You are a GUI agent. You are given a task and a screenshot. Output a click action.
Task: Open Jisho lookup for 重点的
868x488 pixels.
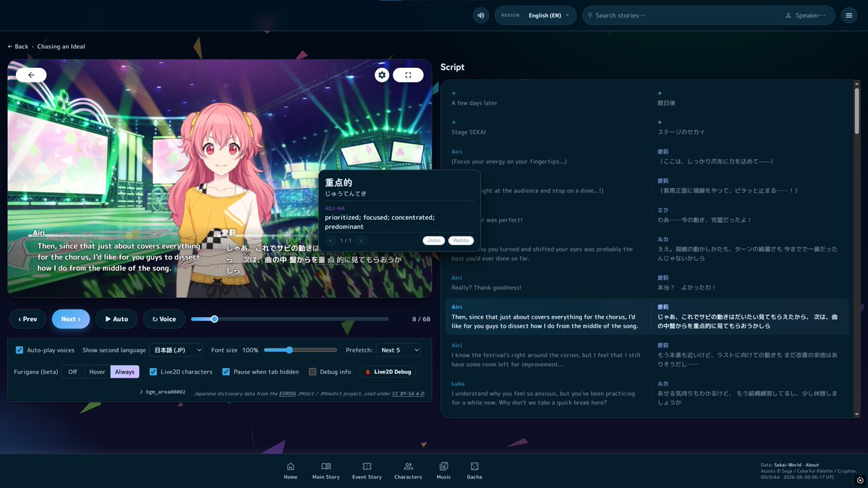[434, 241]
